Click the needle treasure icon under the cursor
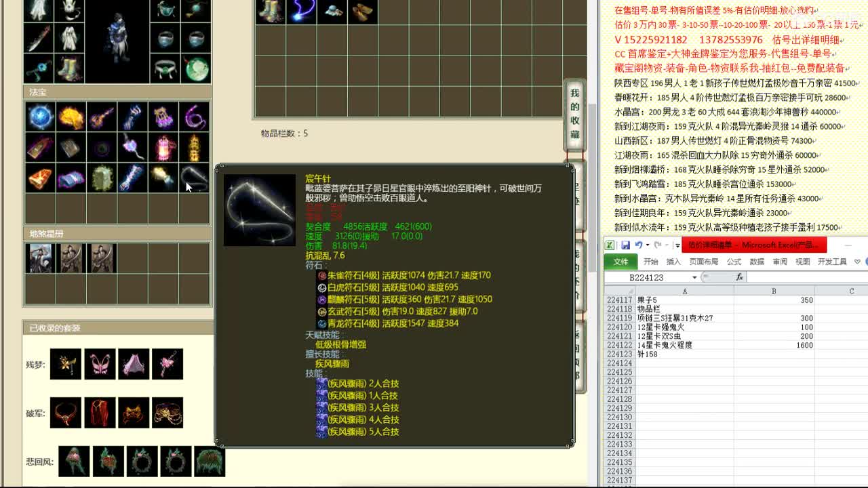 click(195, 178)
